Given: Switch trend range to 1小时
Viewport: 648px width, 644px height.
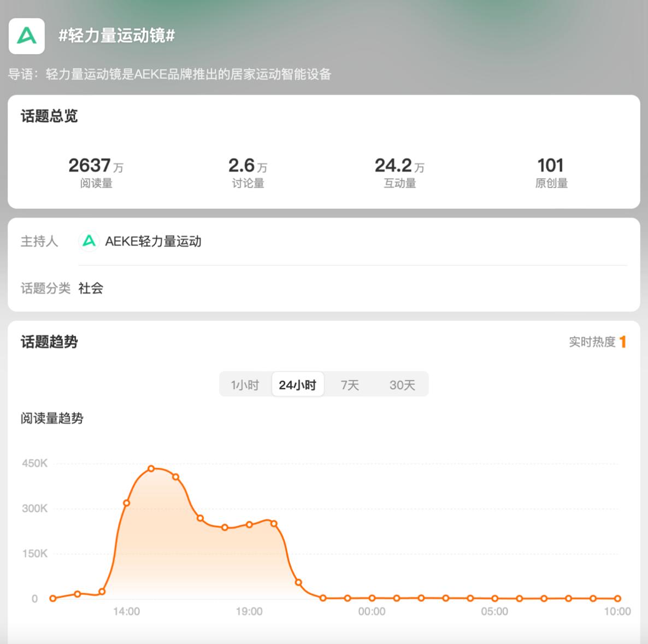Looking at the screenshot, I should pos(245,385).
